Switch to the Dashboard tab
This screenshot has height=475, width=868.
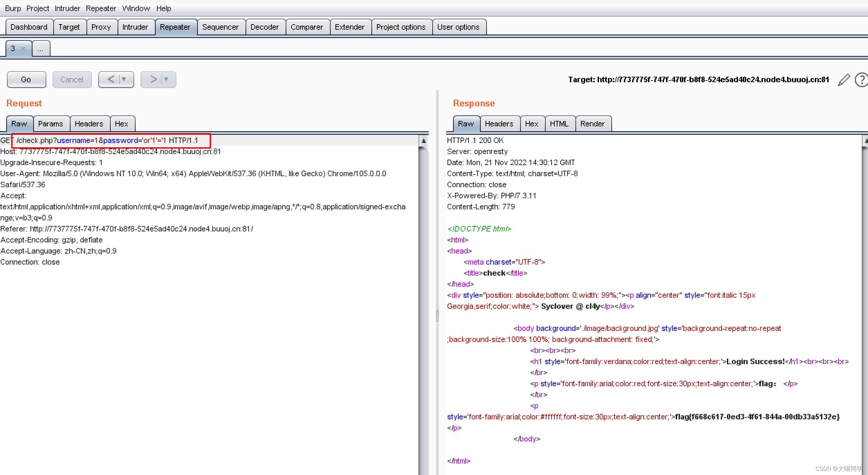tap(29, 27)
